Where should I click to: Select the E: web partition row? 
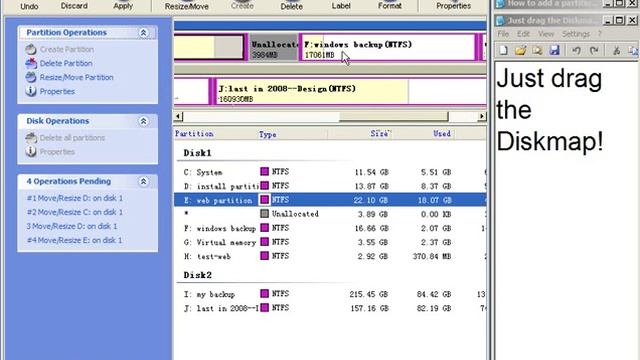330,200
